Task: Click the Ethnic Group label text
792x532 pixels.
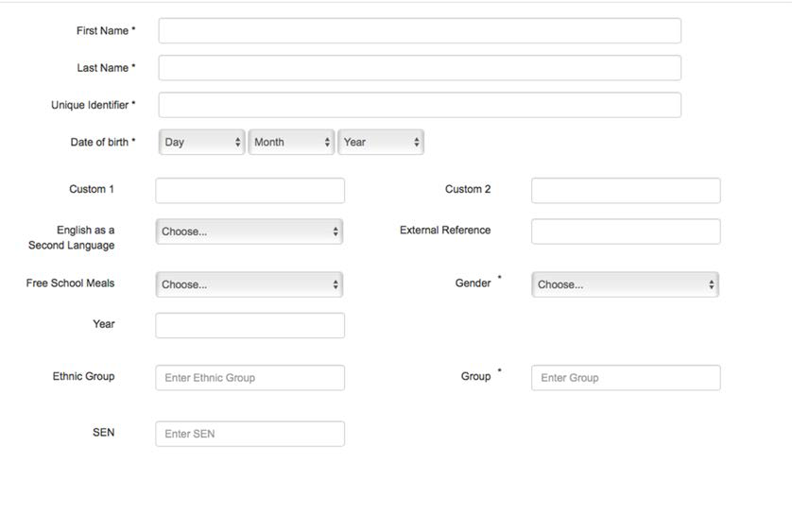Action: (84, 376)
